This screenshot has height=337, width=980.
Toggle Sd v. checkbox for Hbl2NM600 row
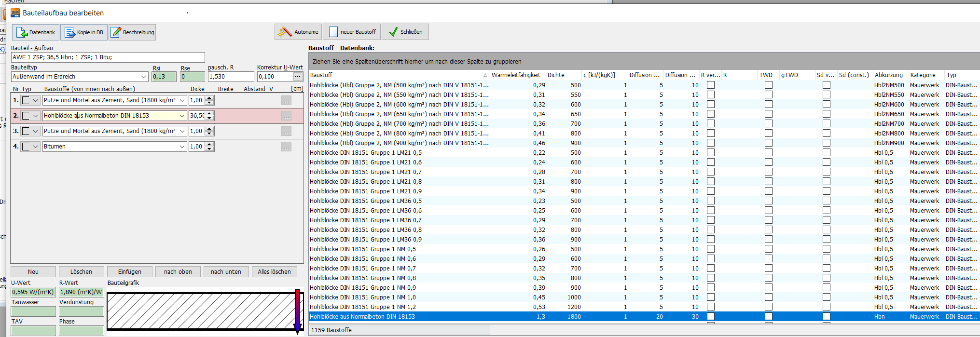pyautogui.click(x=827, y=105)
